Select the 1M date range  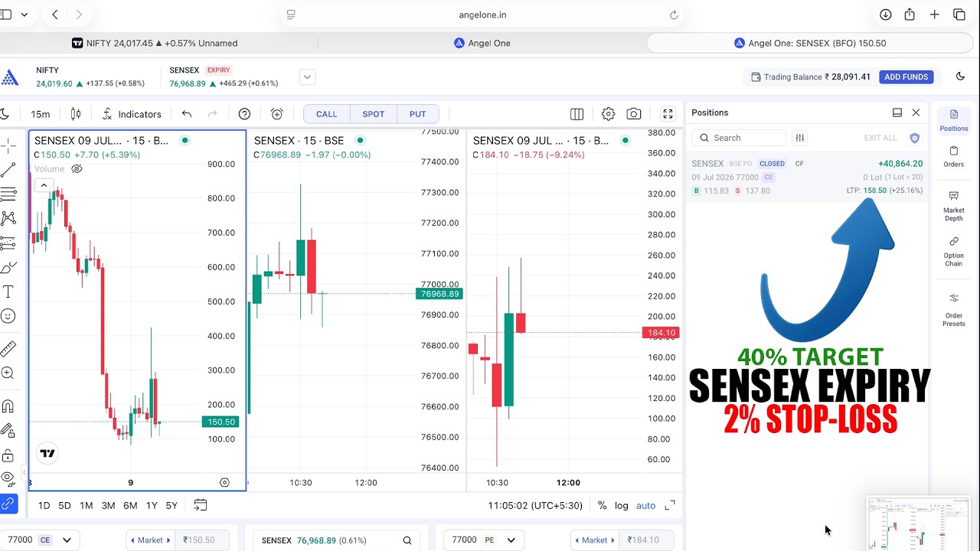[x=87, y=505]
